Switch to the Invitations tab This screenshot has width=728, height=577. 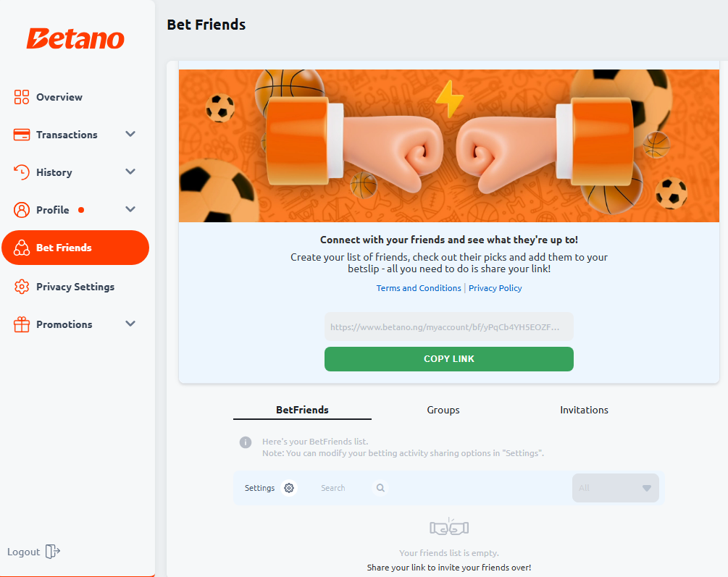pyautogui.click(x=584, y=410)
